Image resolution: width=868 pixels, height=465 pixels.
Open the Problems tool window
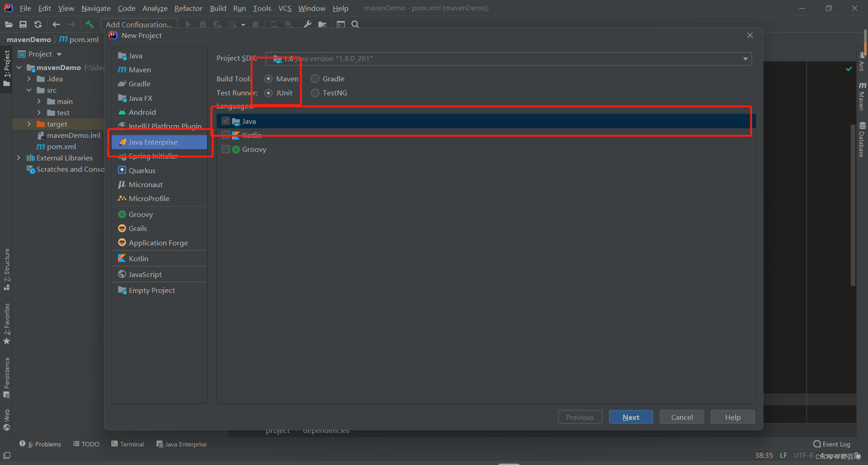tap(40, 444)
